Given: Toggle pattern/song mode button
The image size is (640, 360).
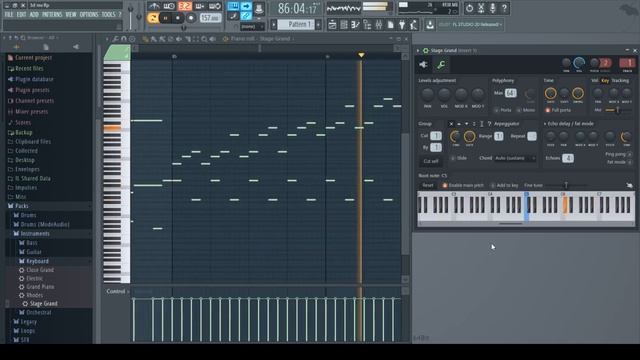Looking at the screenshot, I should pos(153,18).
